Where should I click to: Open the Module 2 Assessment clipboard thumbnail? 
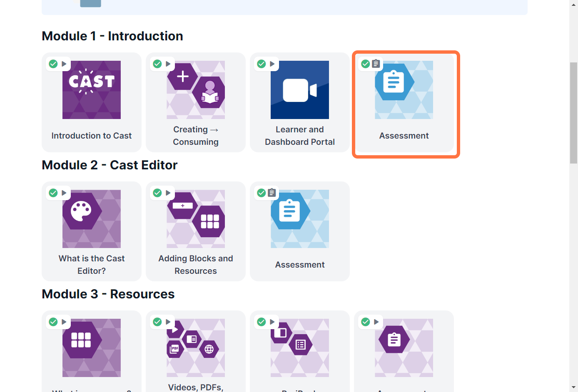(300, 219)
